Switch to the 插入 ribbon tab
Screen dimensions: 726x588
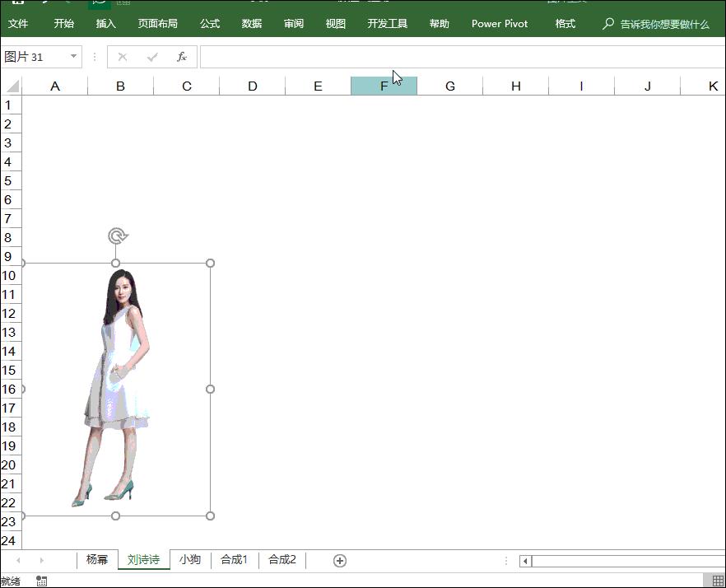(x=106, y=24)
